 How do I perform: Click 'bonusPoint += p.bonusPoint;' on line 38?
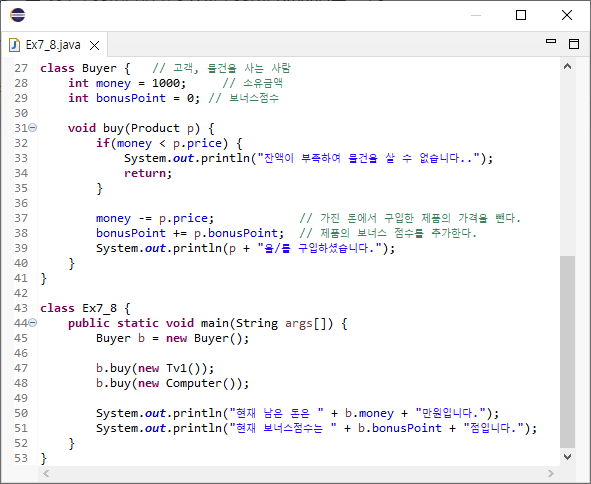click(190, 233)
